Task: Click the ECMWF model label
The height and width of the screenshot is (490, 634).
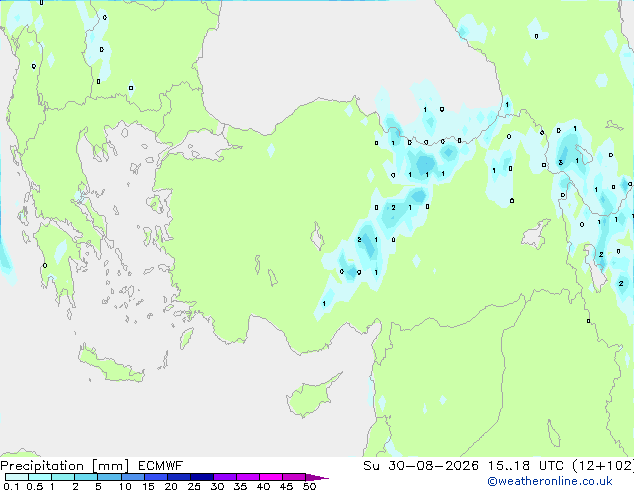Action: [x=161, y=466]
